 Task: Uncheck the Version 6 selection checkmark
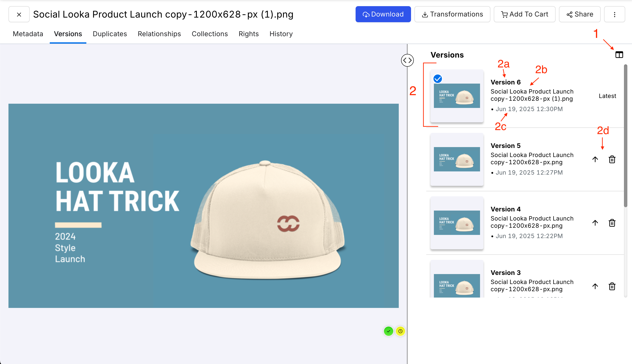click(437, 79)
